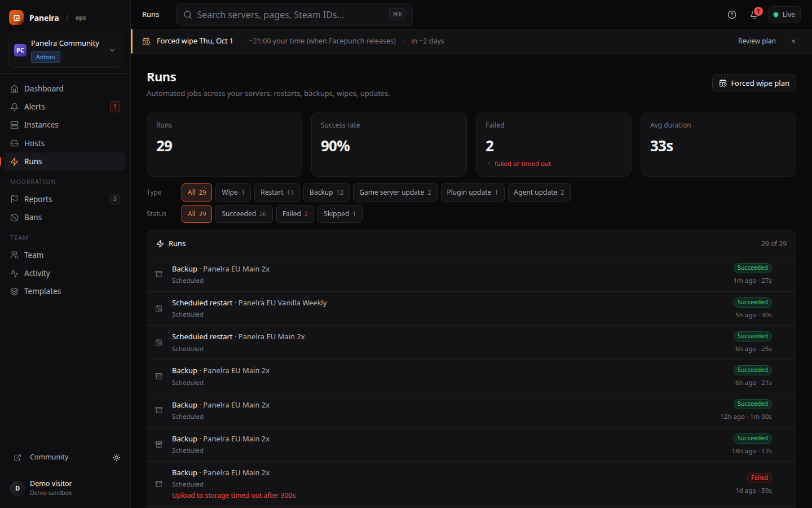Click the Forced wipe plan button
Viewport: 812px width, 508px height.
(x=754, y=83)
